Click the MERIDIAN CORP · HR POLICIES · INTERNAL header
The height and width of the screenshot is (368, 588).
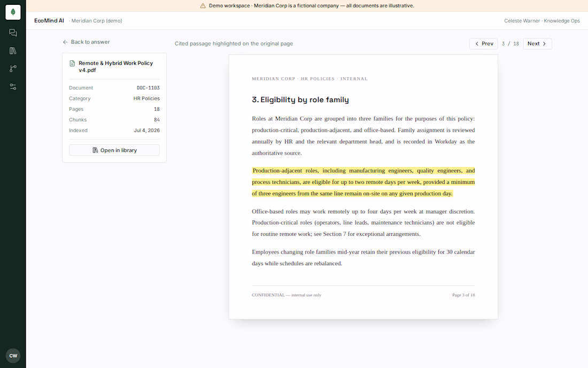(x=310, y=79)
